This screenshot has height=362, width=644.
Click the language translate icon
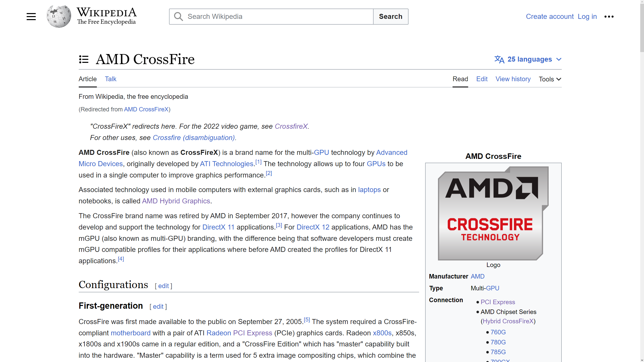(499, 59)
